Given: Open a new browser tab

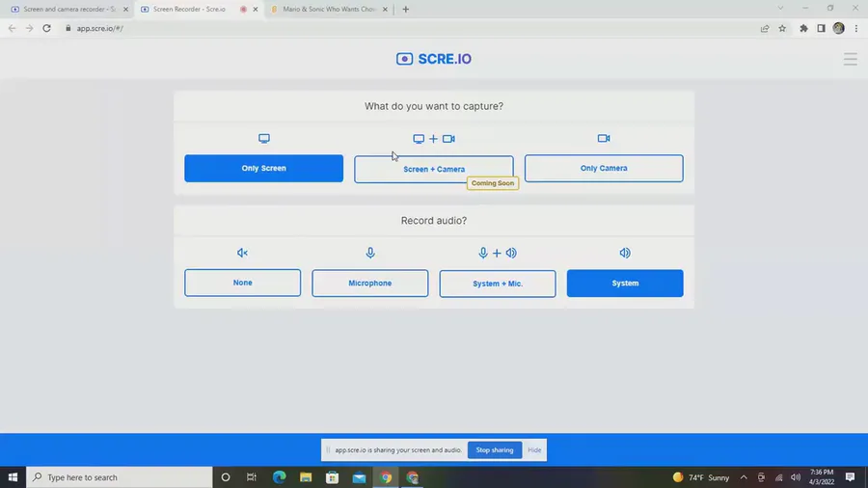Looking at the screenshot, I should pos(406,9).
